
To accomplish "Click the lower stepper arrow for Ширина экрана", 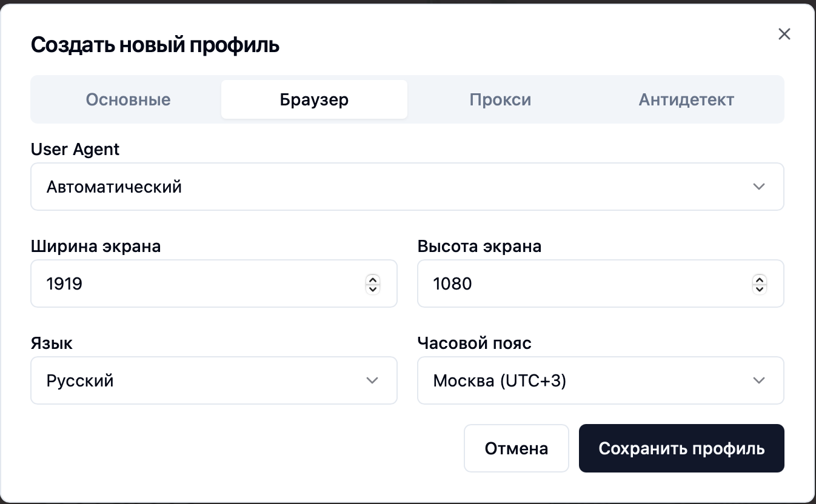I will (373, 288).
